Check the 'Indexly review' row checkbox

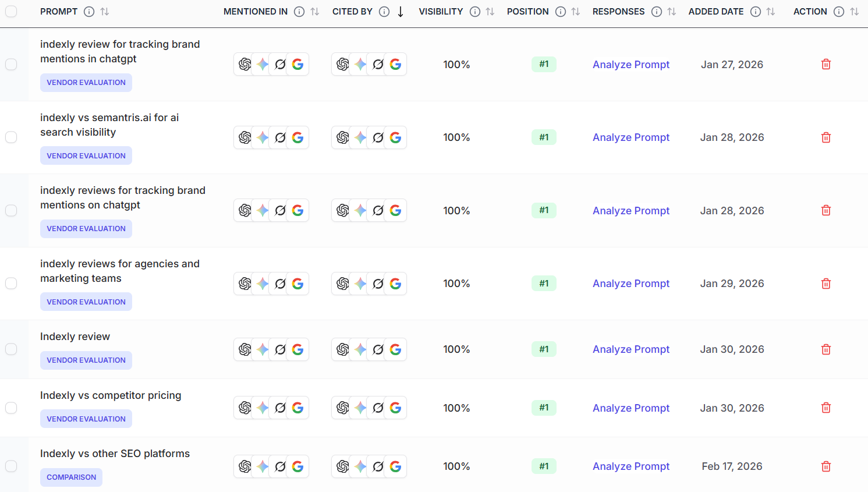tap(11, 349)
